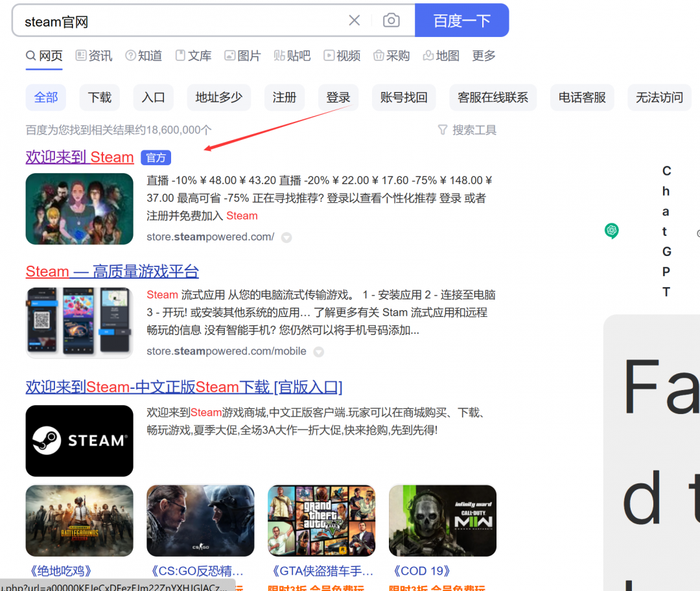The width and height of the screenshot is (700, 591).
Task: Open 搜索工具 search tools
Action: point(467,130)
